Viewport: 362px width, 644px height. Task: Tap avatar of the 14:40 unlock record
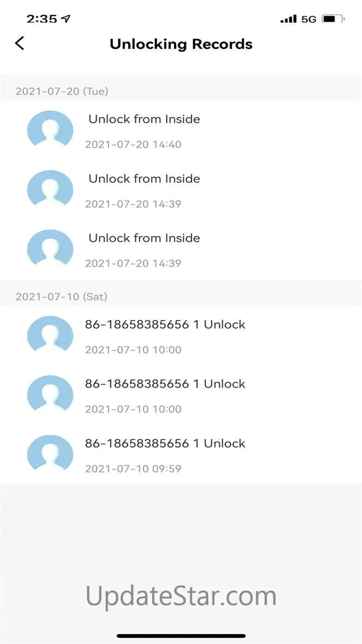coord(50,131)
